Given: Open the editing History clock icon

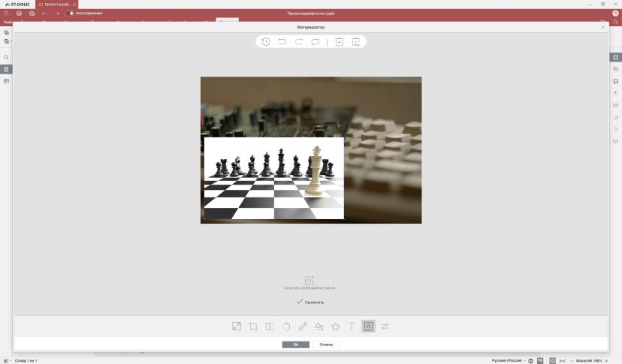Looking at the screenshot, I should coord(266,41).
